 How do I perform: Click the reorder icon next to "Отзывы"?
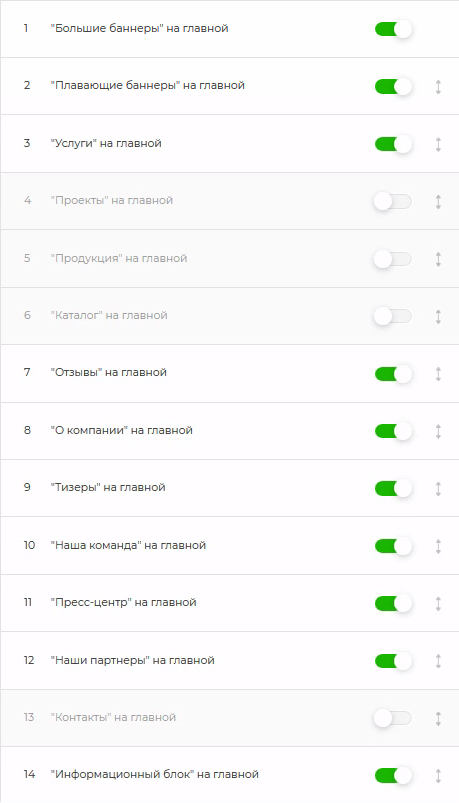(x=438, y=374)
